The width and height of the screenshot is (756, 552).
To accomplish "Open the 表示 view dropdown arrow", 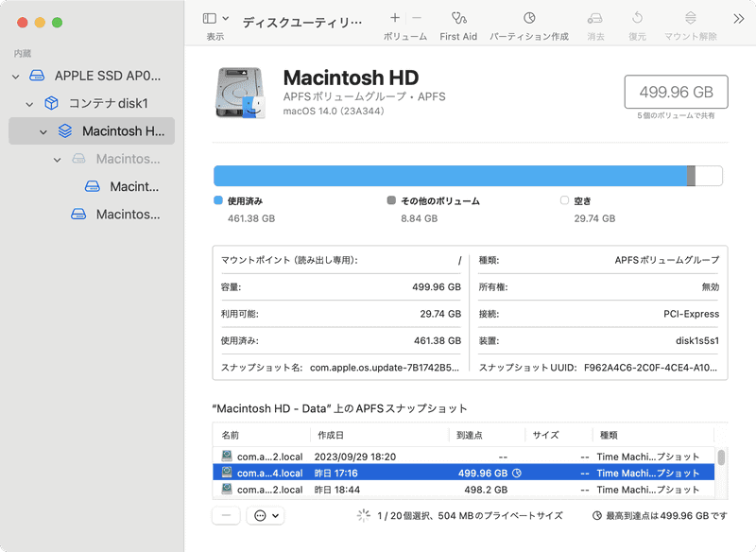I will (226, 18).
